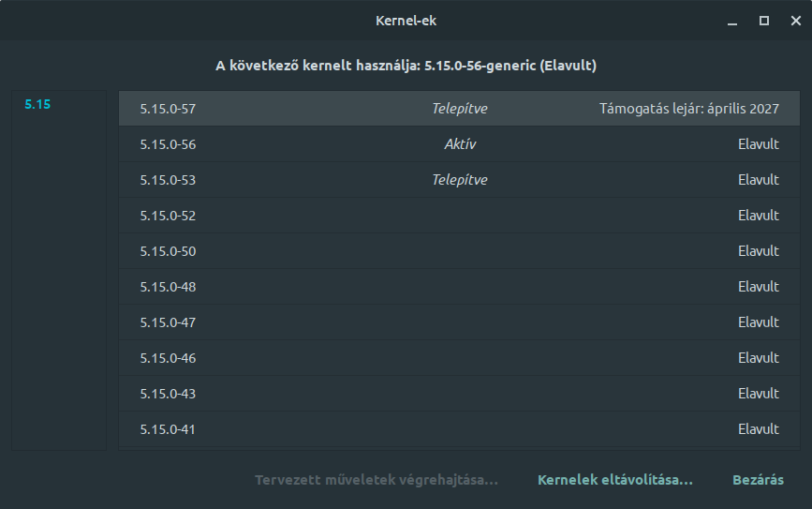Select the 5.15 kernel series tab

coord(37,104)
